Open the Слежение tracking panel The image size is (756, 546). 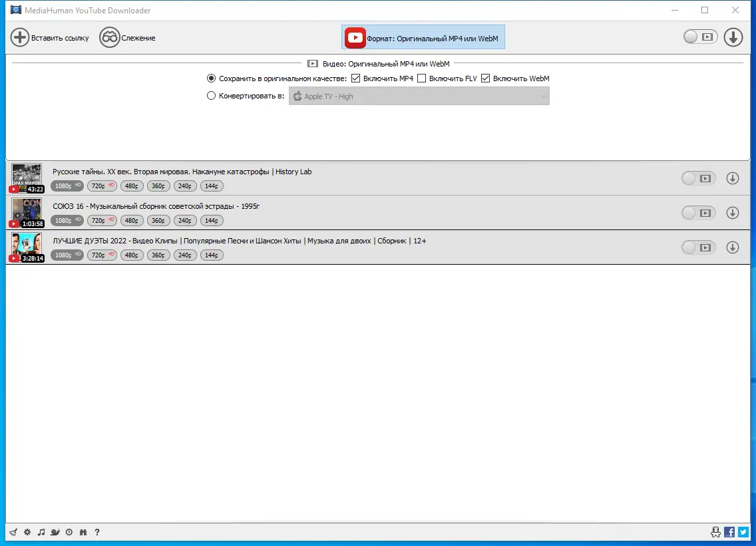tap(127, 38)
